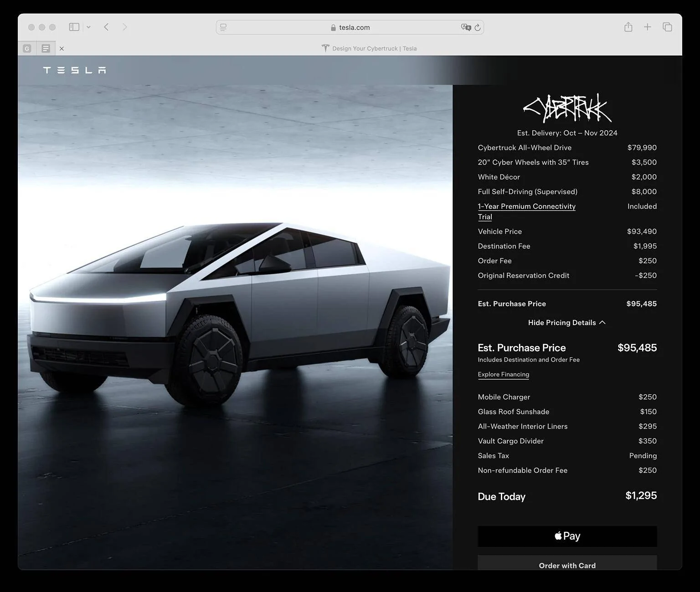
Task: Open Explore Financing link
Action: click(503, 374)
